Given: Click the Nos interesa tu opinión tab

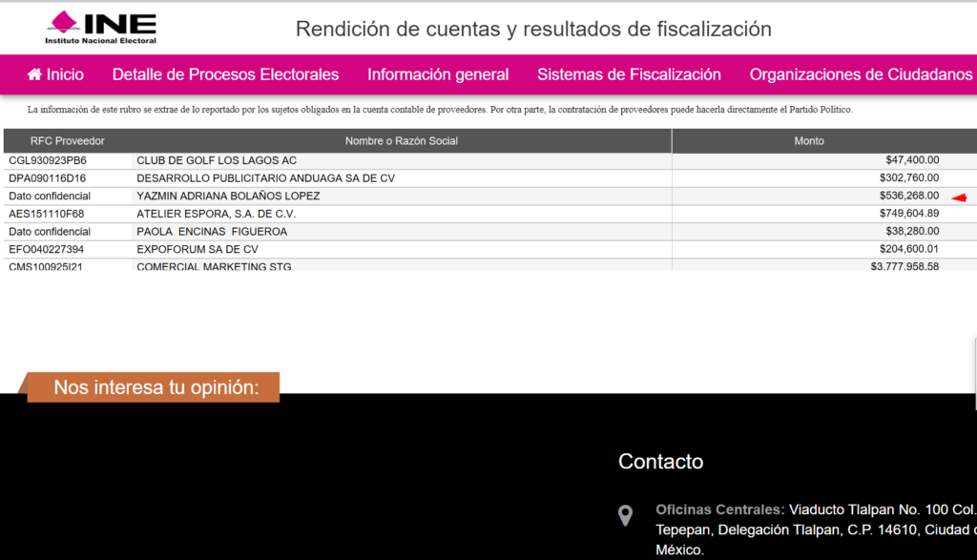Looking at the screenshot, I should point(154,387).
